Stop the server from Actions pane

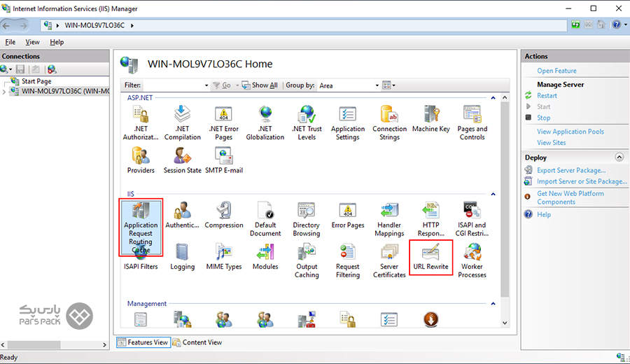544,118
